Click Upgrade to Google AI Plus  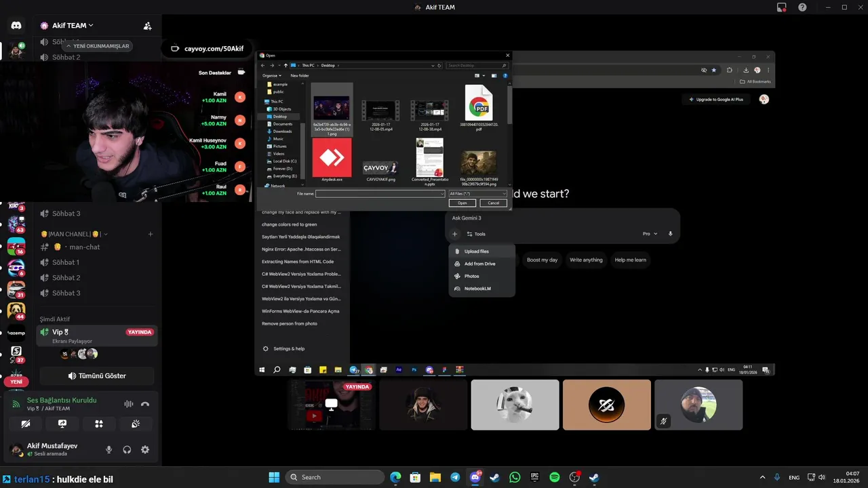(716, 100)
